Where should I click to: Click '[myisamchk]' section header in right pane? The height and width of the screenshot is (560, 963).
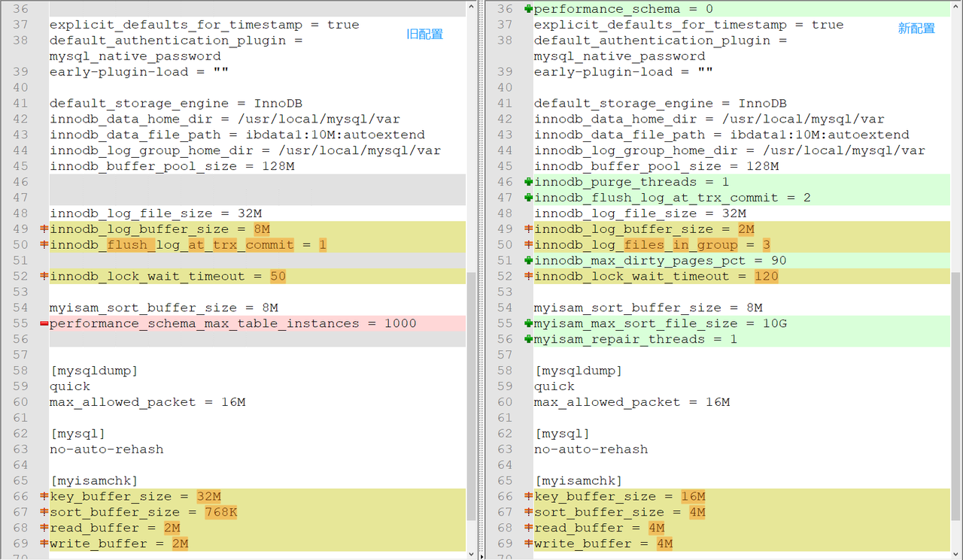579,481
